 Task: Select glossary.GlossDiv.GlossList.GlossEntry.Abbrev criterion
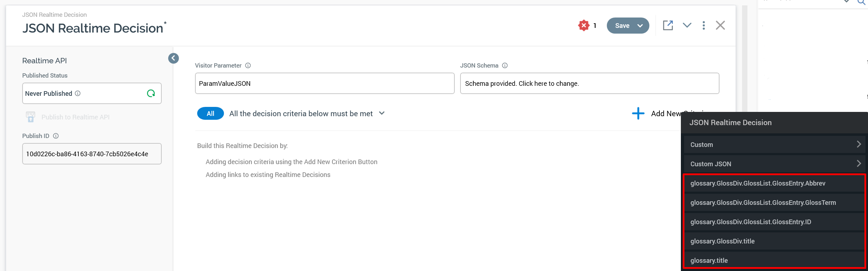pyautogui.click(x=758, y=183)
